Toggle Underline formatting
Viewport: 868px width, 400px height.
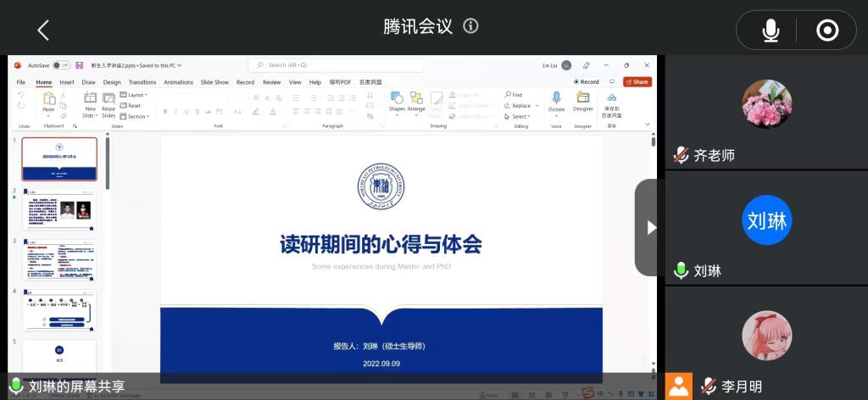(187, 112)
